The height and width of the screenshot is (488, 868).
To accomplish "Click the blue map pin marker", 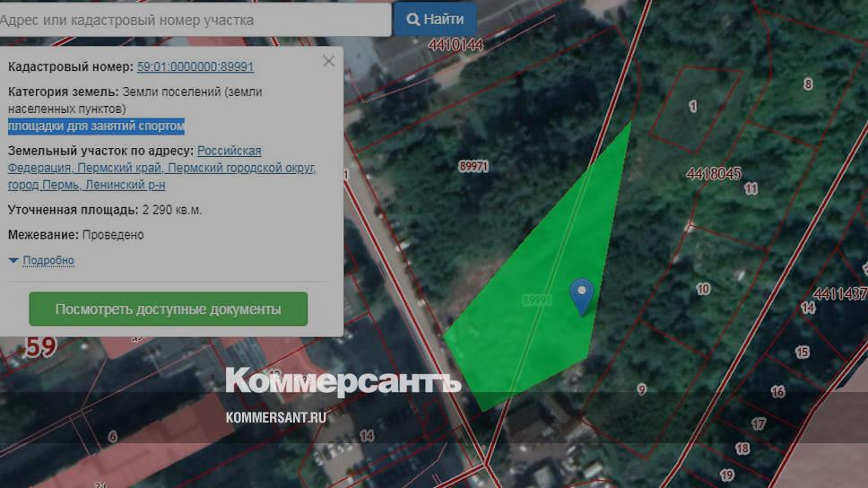I will [x=583, y=293].
